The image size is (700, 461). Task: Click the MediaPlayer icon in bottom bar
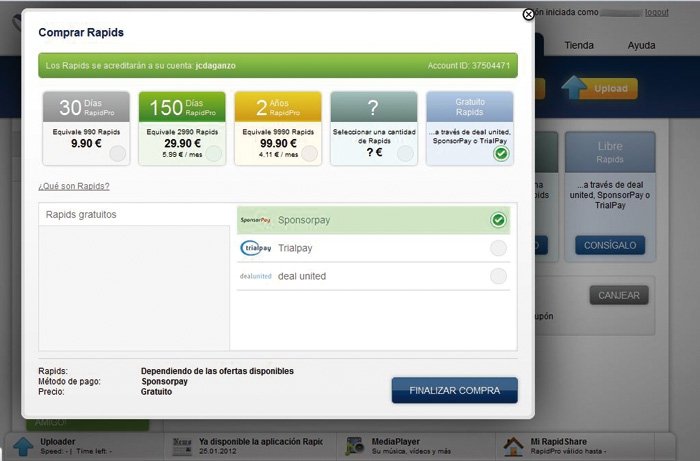[x=355, y=446]
